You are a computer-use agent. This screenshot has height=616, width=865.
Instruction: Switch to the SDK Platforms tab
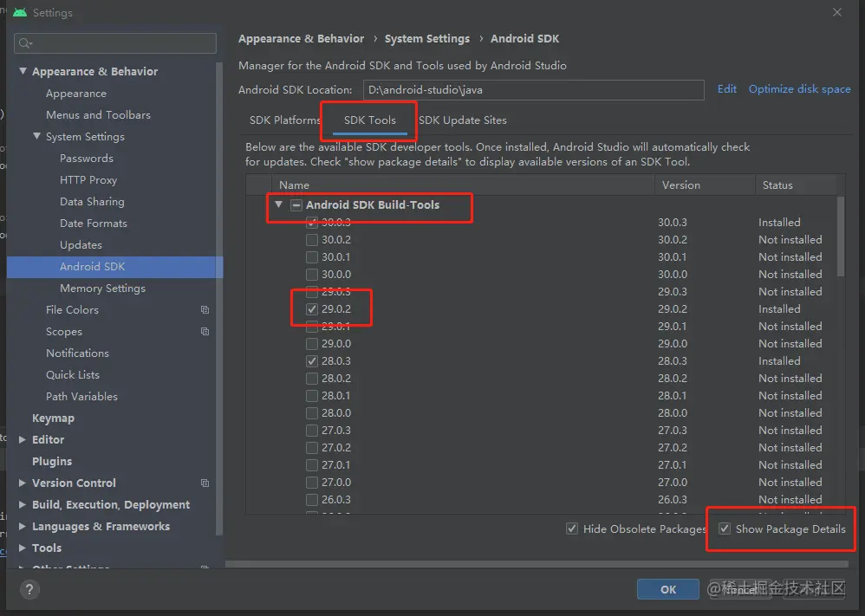click(284, 120)
